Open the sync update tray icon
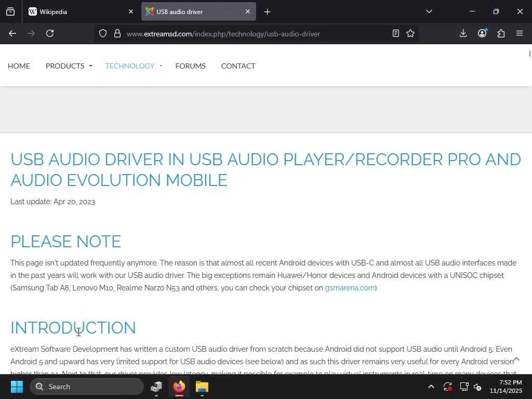The height and width of the screenshot is (399, 532). 448,387
